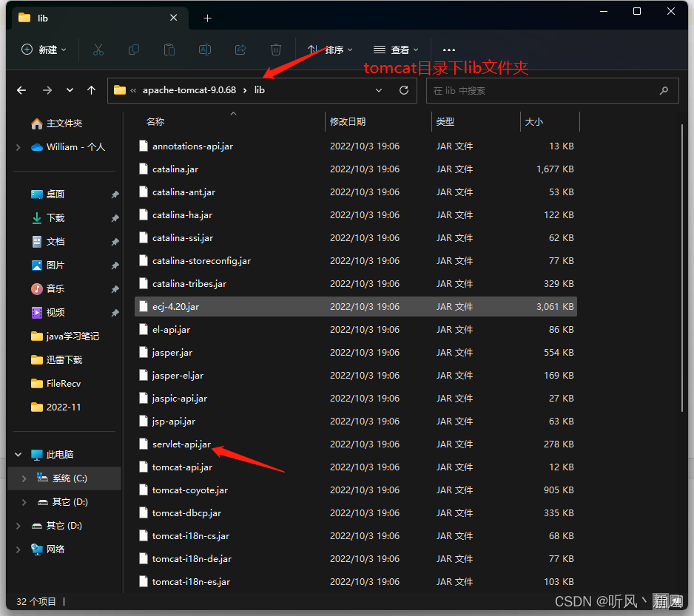Click the Share icon in toolbar

pos(240,50)
